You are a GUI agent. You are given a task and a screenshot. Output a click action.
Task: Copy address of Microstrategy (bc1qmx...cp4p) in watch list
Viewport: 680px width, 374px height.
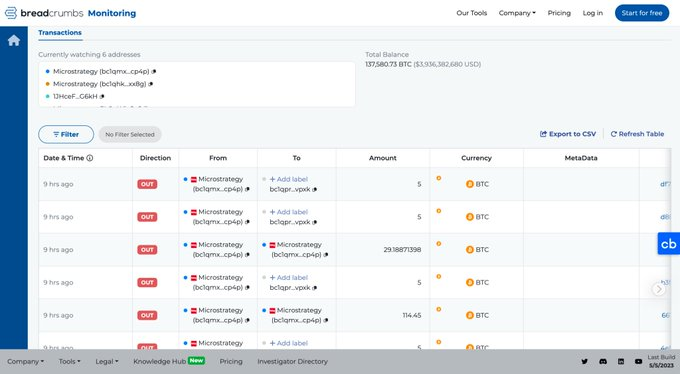coord(154,72)
